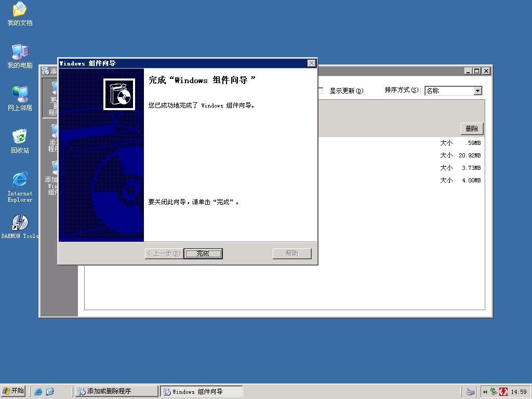532x399 pixels.
Task: Minimize the 添加或删除程序 window
Action: pos(468,71)
